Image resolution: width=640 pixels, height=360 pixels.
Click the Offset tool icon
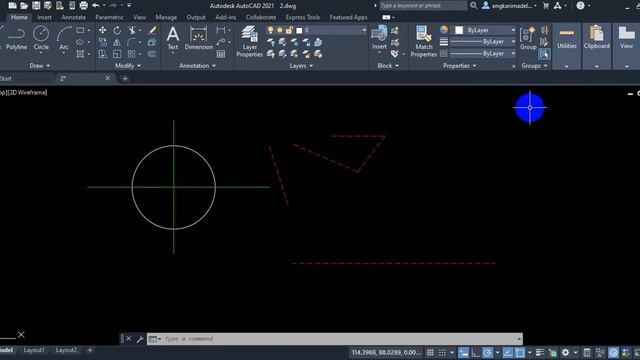(152, 54)
